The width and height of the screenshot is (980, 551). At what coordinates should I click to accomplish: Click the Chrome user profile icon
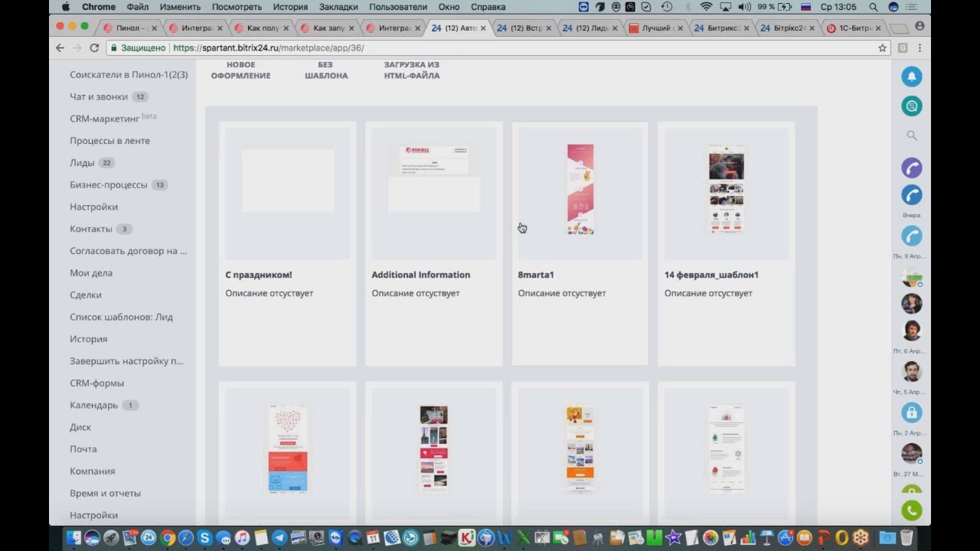pos(920,26)
